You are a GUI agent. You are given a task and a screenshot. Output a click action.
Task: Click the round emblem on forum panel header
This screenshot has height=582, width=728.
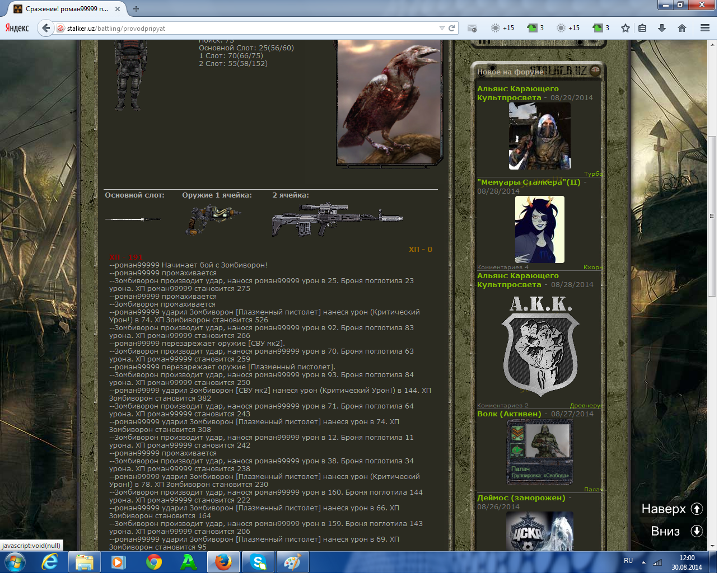click(x=595, y=71)
